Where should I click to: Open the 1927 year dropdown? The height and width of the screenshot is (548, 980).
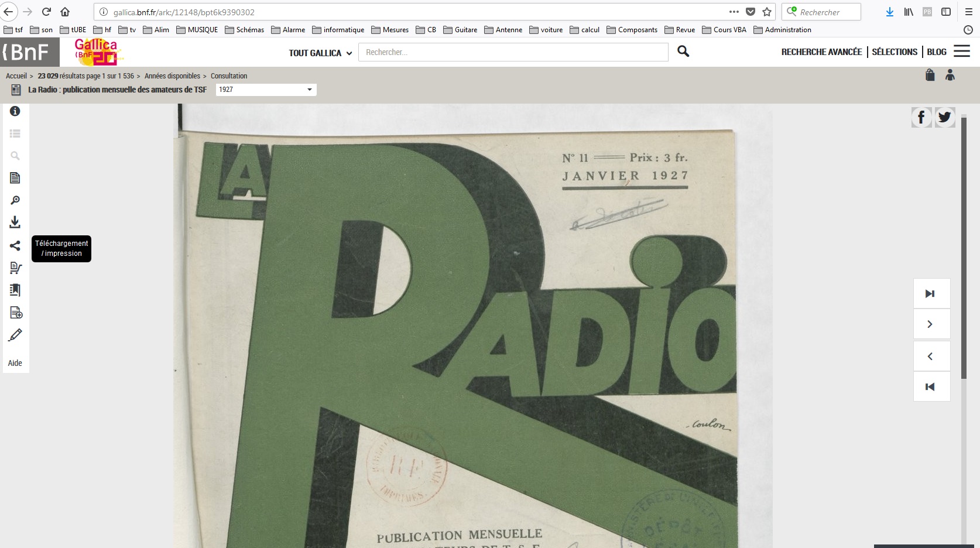click(x=266, y=90)
